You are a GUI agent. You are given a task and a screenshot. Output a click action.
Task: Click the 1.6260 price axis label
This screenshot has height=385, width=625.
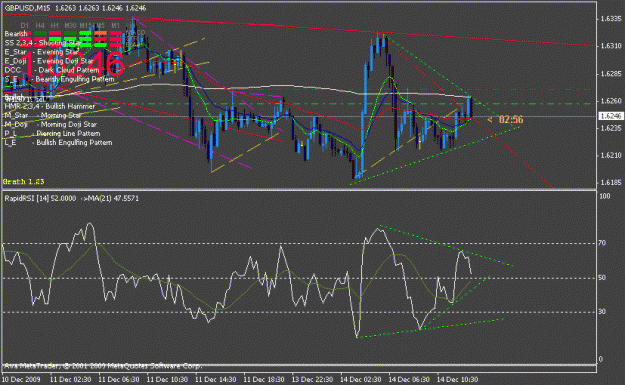pyautogui.click(x=611, y=101)
